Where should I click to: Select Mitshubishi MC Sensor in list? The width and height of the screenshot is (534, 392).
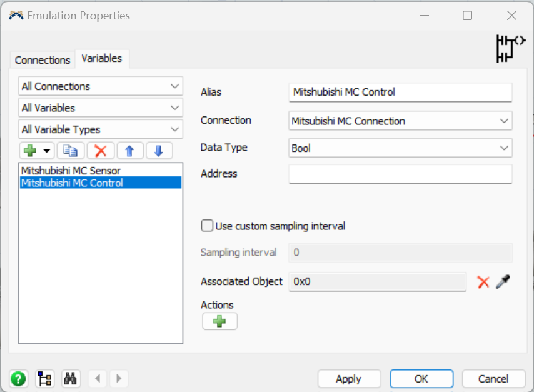[x=71, y=170]
